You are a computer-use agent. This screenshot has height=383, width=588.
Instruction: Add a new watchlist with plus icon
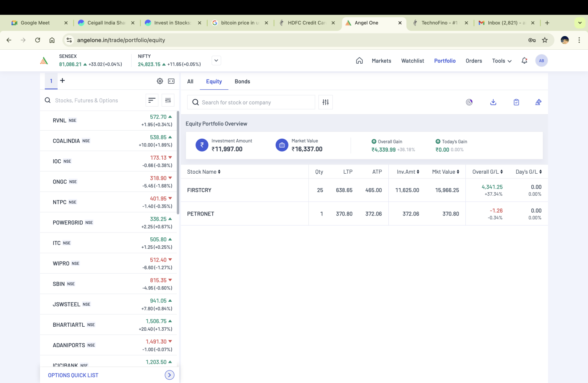(62, 81)
